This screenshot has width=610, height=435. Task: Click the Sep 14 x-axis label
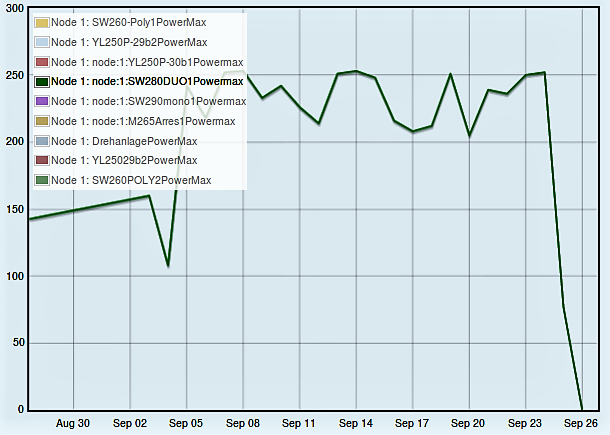point(356,424)
